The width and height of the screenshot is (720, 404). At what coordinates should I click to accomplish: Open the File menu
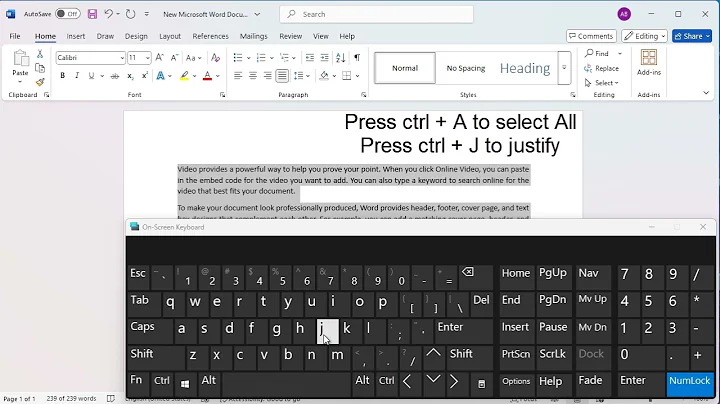pos(15,36)
